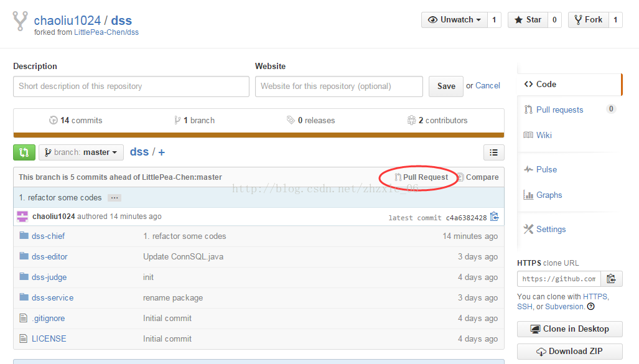The height and width of the screenshot is (364, 639).
Task: Click the Pulse activity icon
Action: [528, 169]
